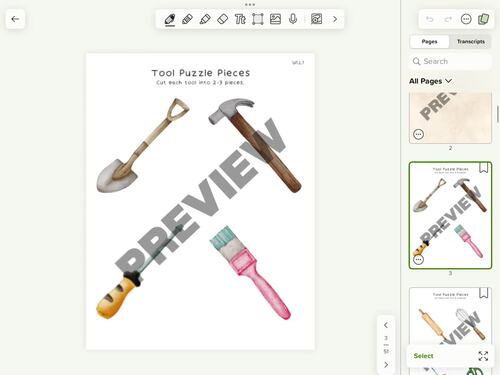The width and height of the screenshot is (500, 375).
Task: Toggle bookmark on page 3 thumbnail
Action: coord(484,167)
